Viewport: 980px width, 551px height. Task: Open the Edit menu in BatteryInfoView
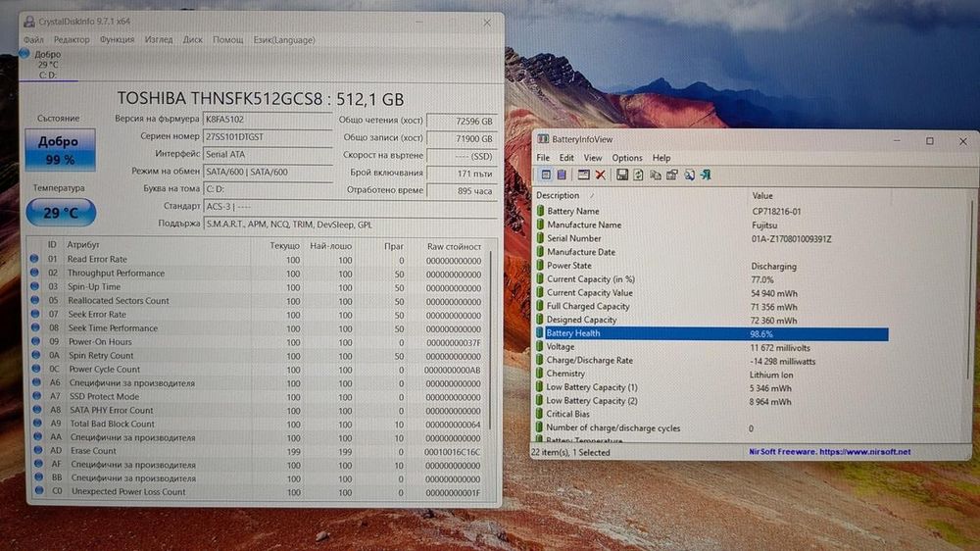point(566,158)
